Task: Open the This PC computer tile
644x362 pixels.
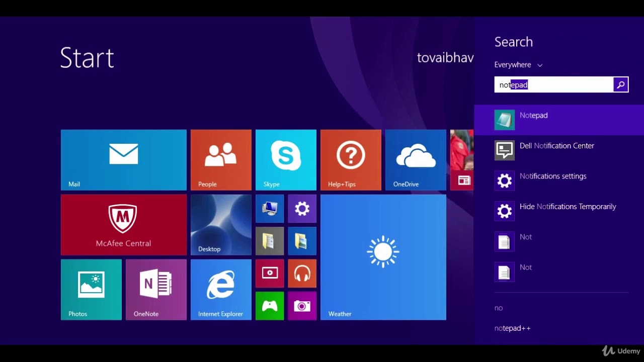Action: (x=270, y=209)
